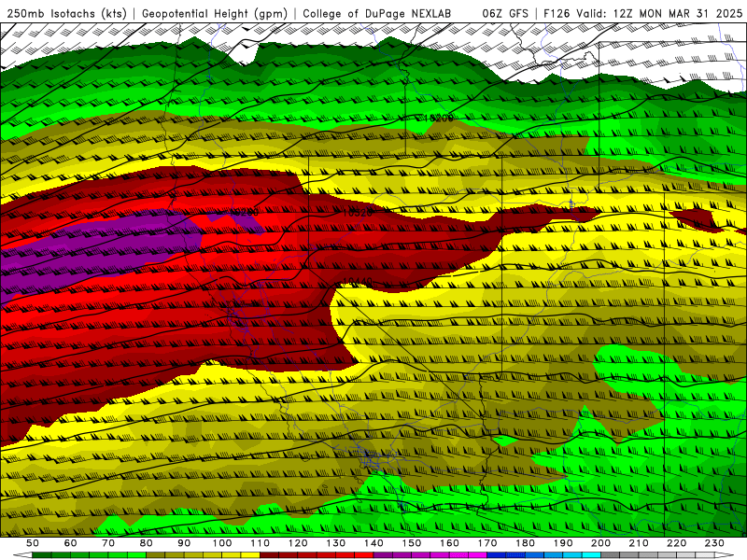Click the dark red legend swatch beginning at 110
Viewport: 747px width, 560px height.
coord(269,555)
